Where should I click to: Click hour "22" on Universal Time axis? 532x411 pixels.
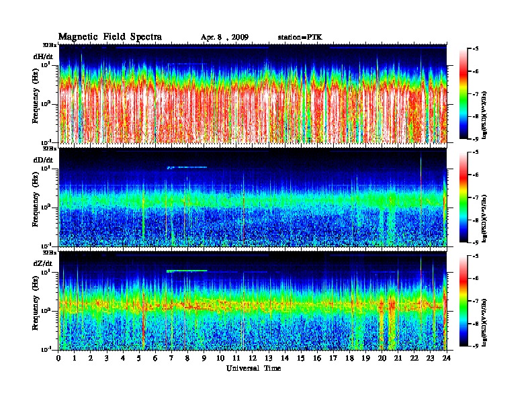pyautogui.click(x=414, y=358)
